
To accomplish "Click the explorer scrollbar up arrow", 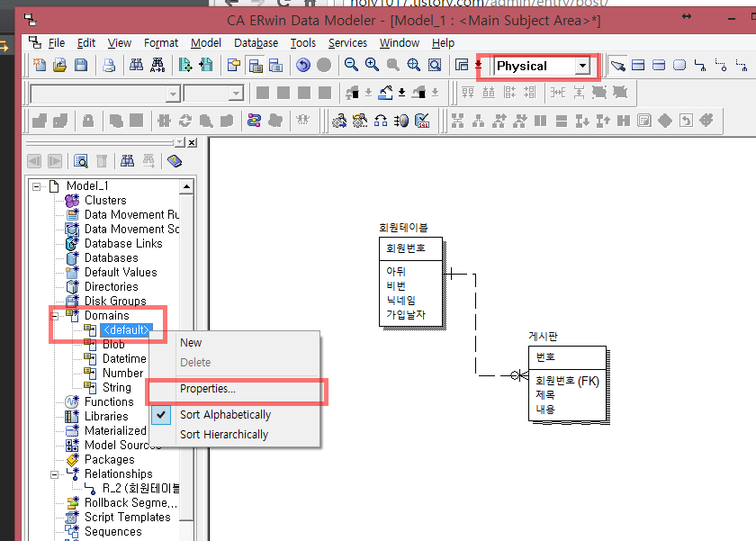I will coord(186,186).
